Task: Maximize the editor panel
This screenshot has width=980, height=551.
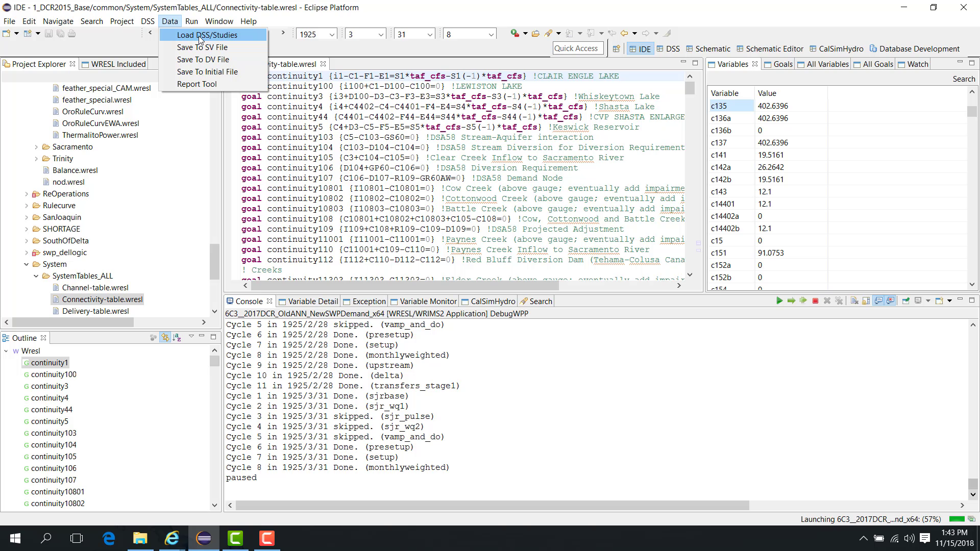Action: click(x=695, y=63)
